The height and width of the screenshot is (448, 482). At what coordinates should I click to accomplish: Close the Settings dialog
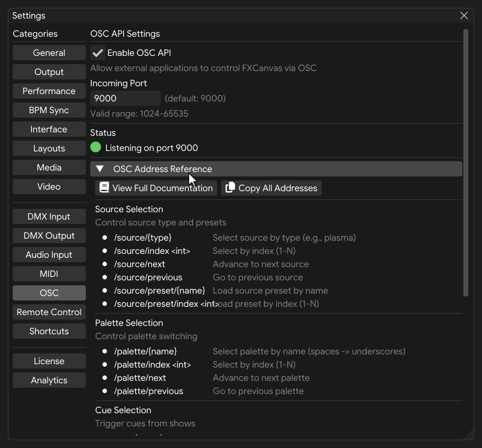point(464,15)
